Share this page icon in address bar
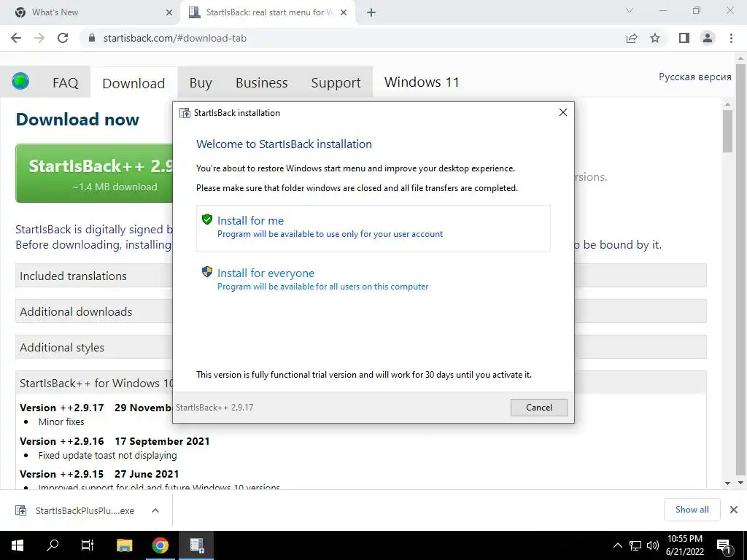Image resolution: width=747 pixels, height=560 pixels. (632, 38)
